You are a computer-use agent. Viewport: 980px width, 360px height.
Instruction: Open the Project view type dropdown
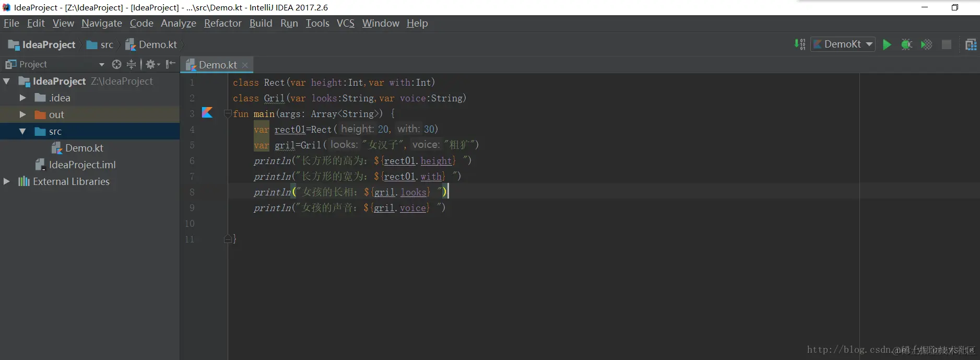pyautogui.click(x=101, y=64)
